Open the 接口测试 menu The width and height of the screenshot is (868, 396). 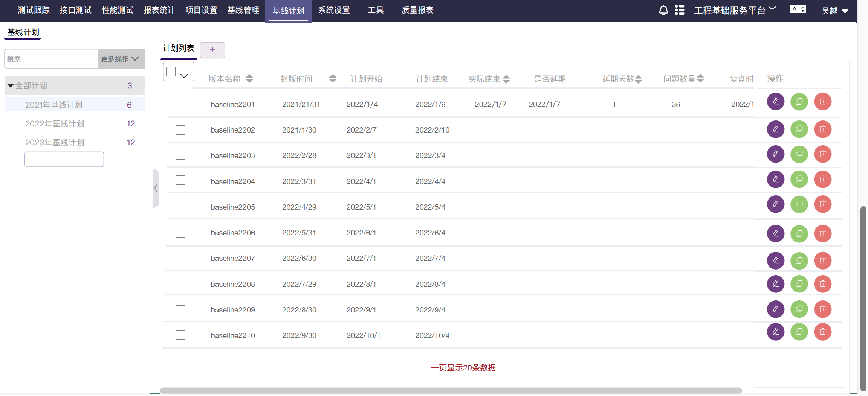point(76,10)
